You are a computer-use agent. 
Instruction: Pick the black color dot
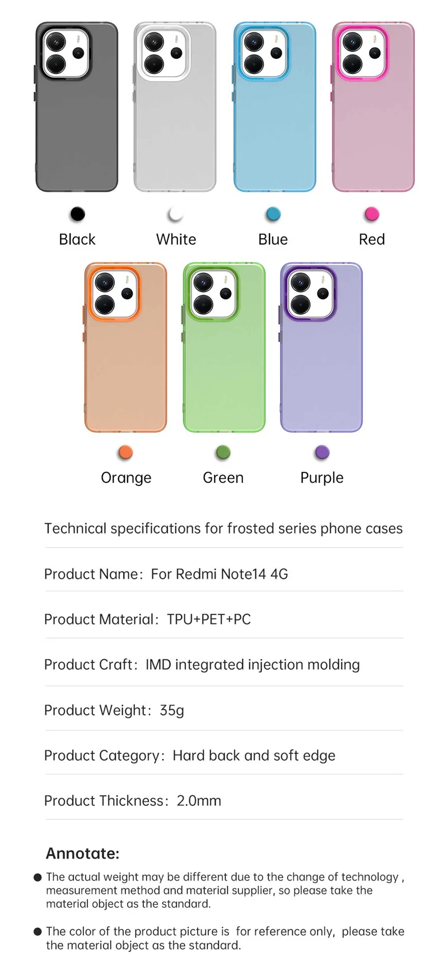[x=77, y=214]
